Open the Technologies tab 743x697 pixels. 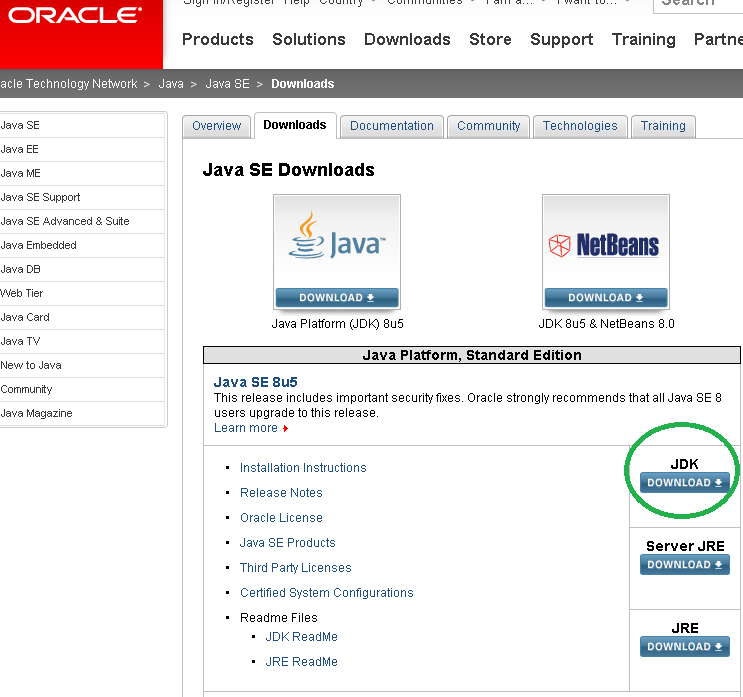coord(580,126)
